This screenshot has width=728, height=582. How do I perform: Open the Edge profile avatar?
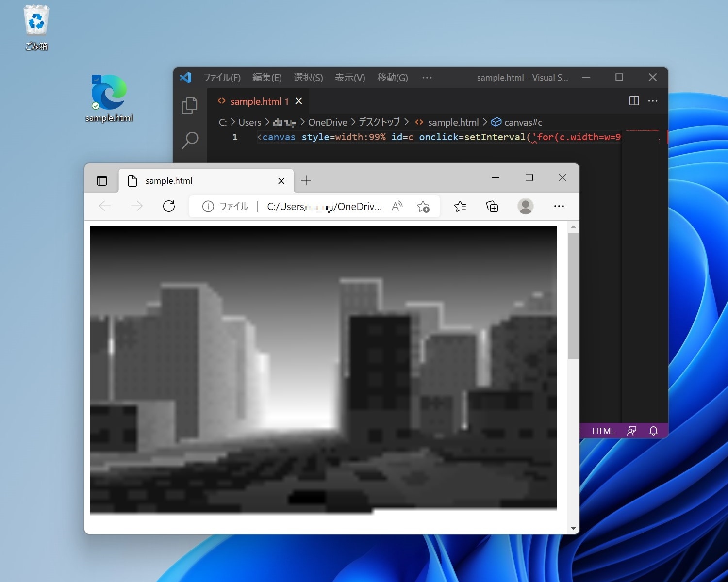(x=526, y=206)
